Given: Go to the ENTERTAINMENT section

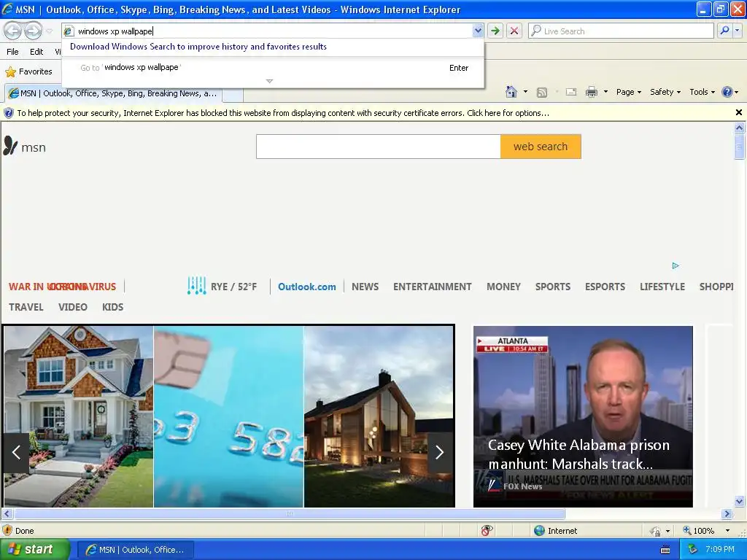Looking at the screenshot, I should tap(432, 287).
